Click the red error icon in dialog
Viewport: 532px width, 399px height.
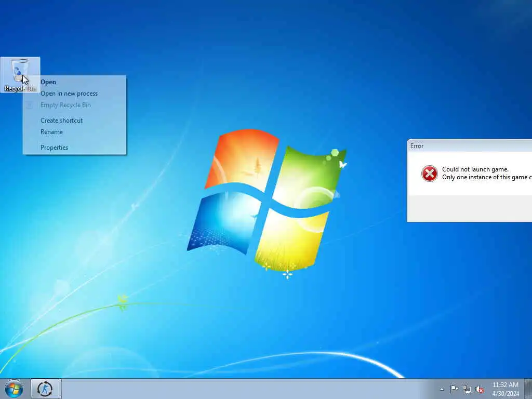(x=430, y=174)
